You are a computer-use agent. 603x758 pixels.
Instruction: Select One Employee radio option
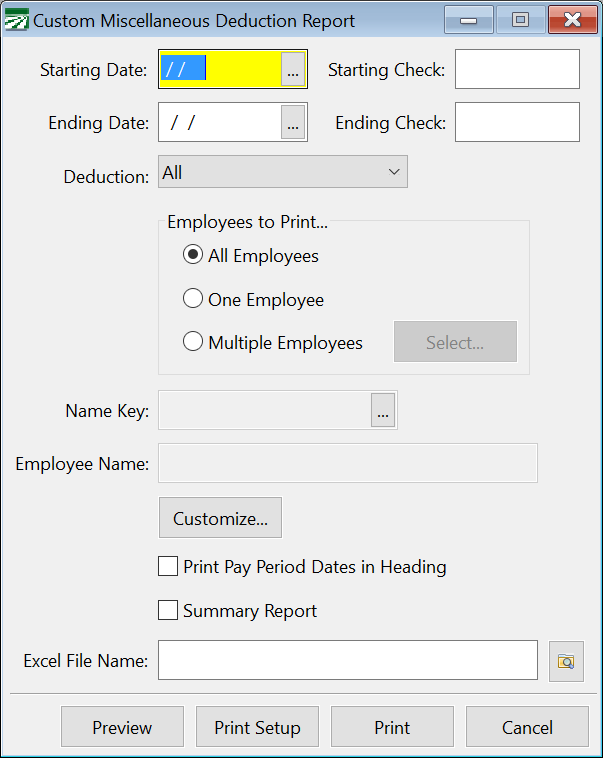coord(192,299)
